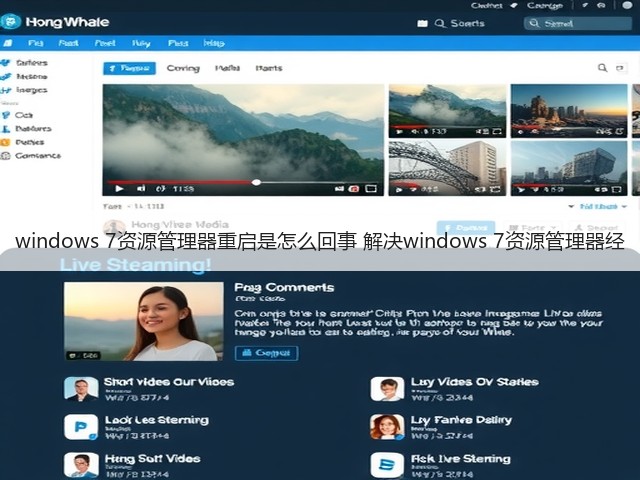The height and width of the screenshot is (480, 640).
Task: Click the blue 'Fagee' button
Action: coord(129,68)
